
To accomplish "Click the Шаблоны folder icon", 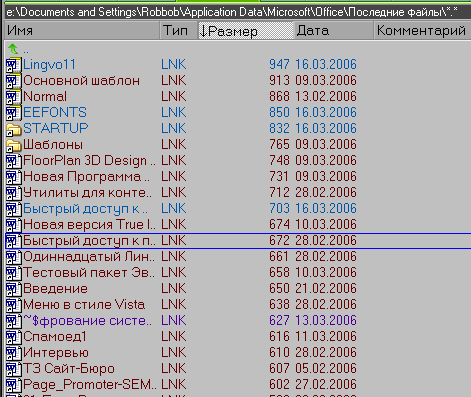I will click(13, 145).
